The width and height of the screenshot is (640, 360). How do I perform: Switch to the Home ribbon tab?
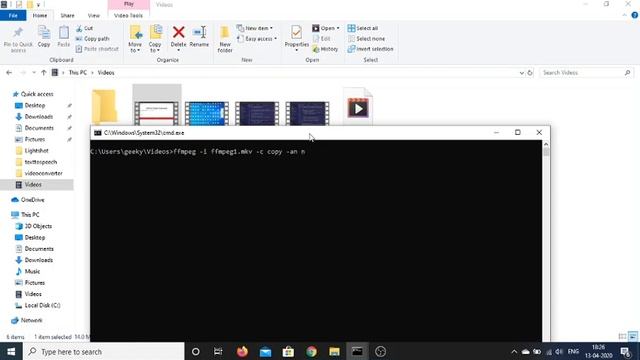click(40, 16)
